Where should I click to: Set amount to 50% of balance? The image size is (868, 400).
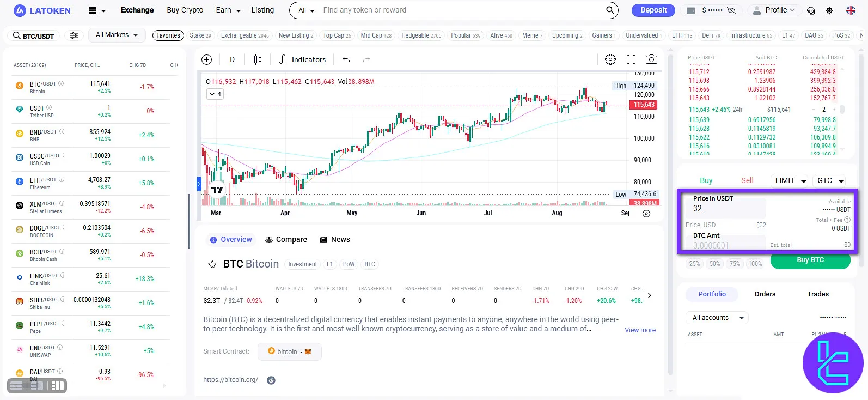(x=714, y=264)
